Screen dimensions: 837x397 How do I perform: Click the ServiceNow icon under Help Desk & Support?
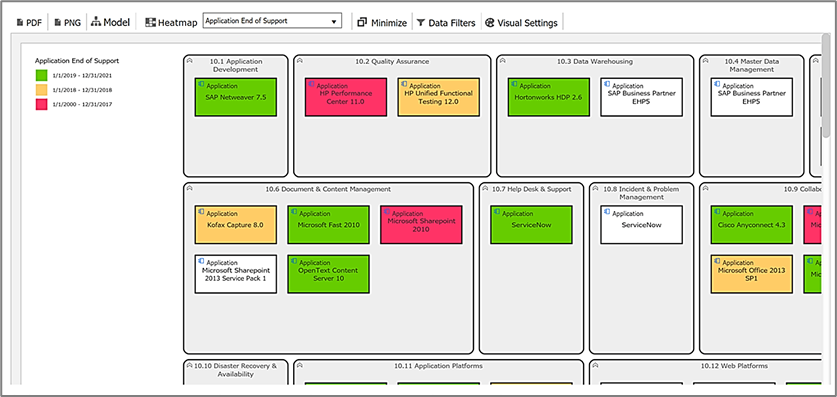pos(498,212)
